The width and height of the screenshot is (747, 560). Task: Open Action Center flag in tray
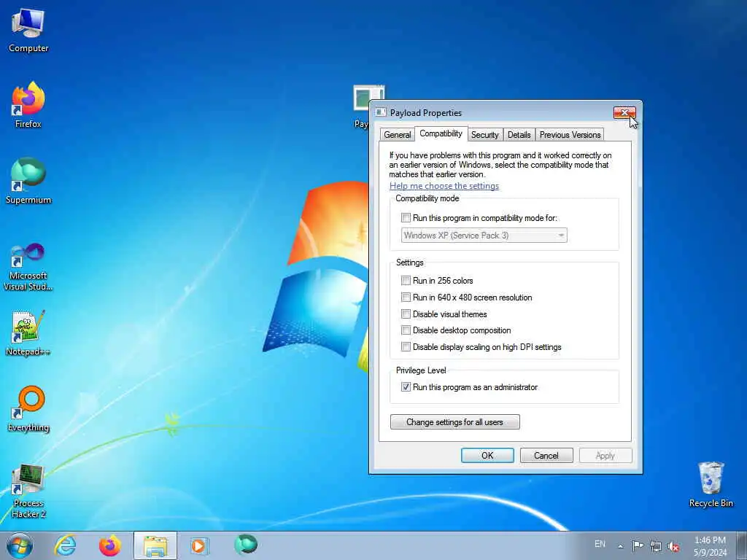[638, 545]
